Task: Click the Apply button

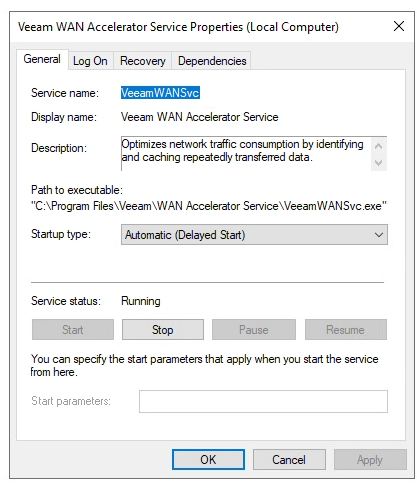Action: [370, 460]
